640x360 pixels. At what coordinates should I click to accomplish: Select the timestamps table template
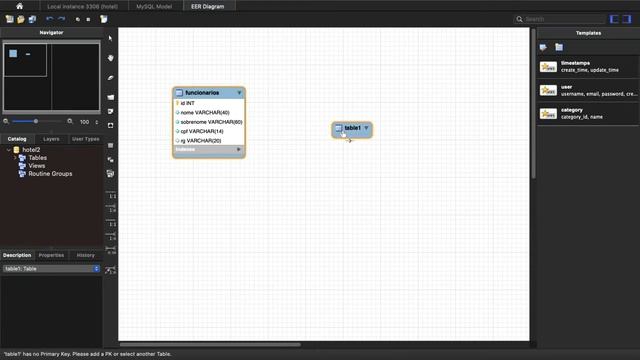588,67
